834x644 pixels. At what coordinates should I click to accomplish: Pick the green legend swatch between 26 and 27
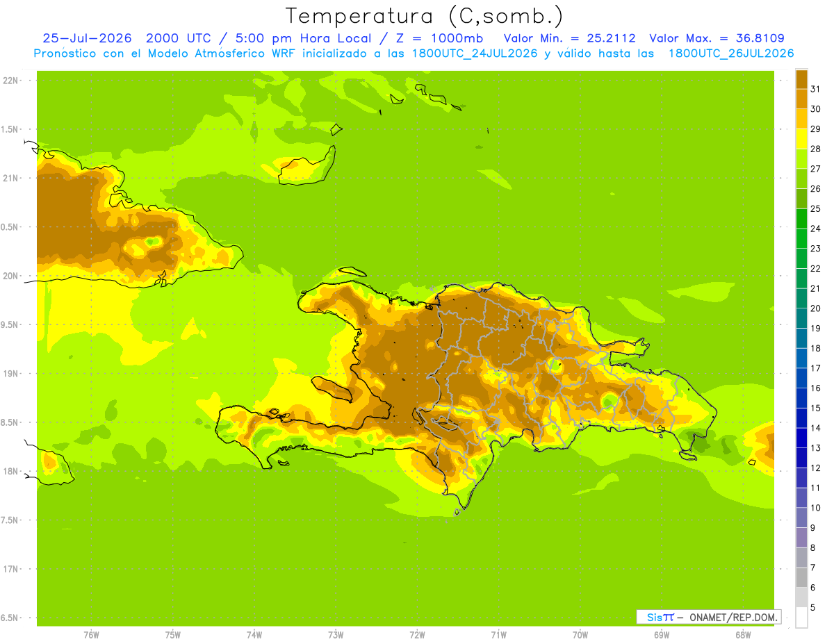(801, 179)
